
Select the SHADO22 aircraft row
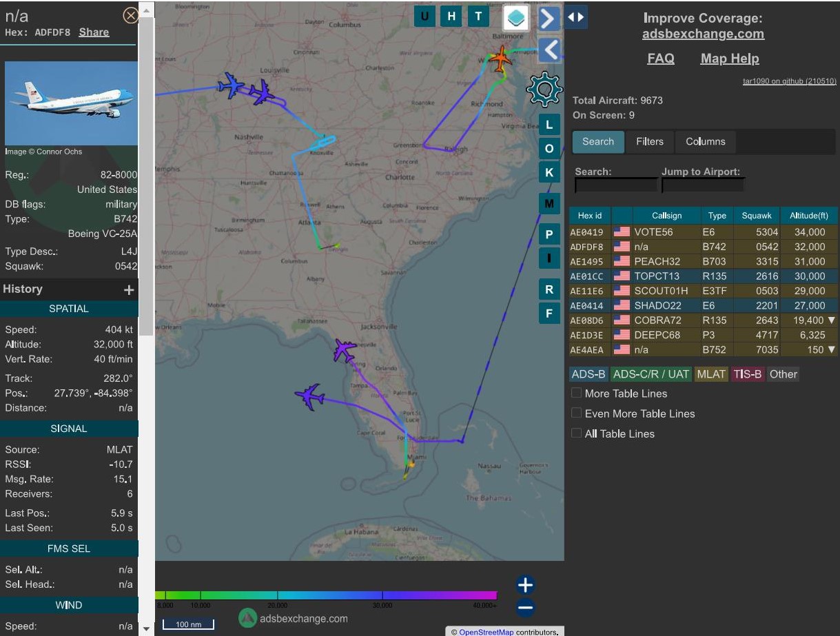click(x=704, y=305)
